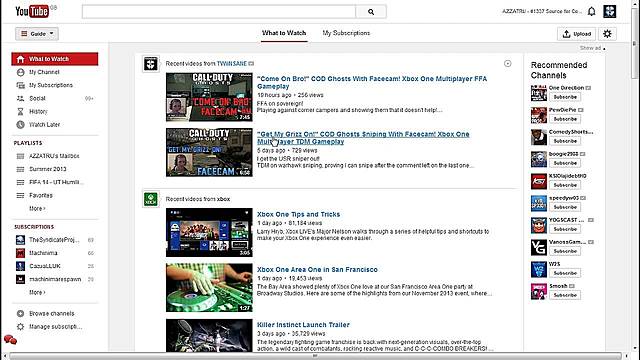Subscribe to boogie2988
The image size is (640, 360).
pyautogui.click(x=565, y=163)
